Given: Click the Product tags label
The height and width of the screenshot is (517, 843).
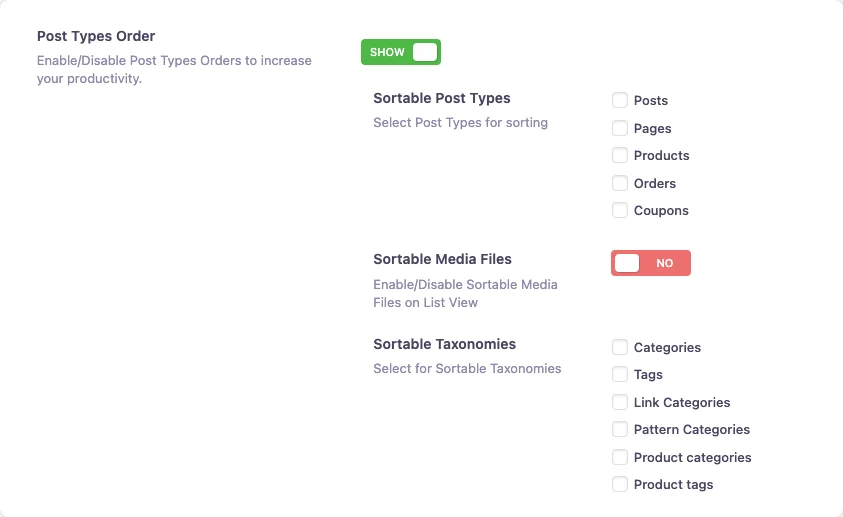Looking at the screenshot, I should pyautogui.click(x=673, y=485).
